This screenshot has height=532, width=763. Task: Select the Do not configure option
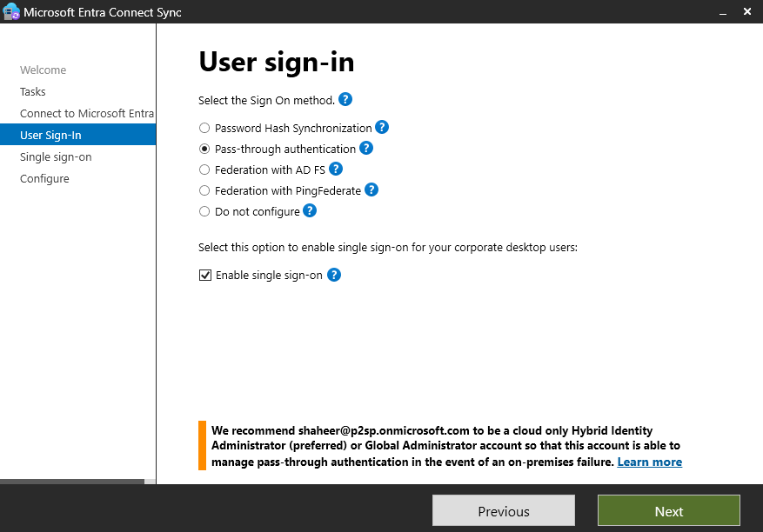coord(204,211)
